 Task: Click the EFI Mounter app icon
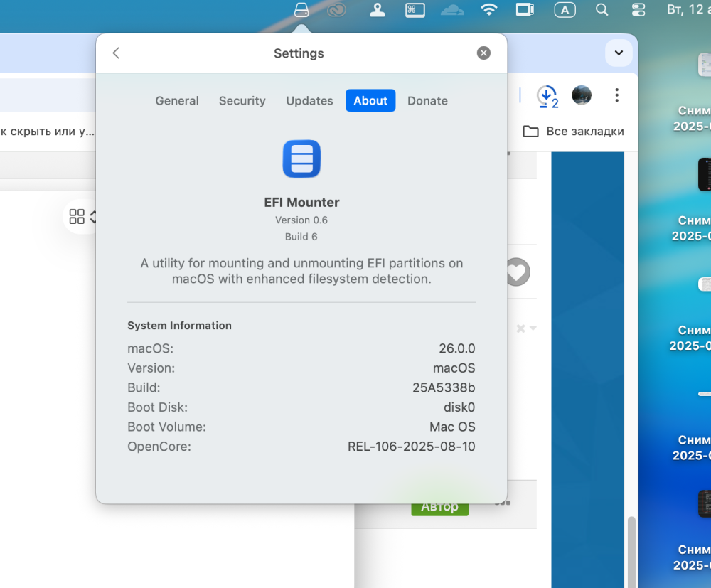click(x=301, y=159)
